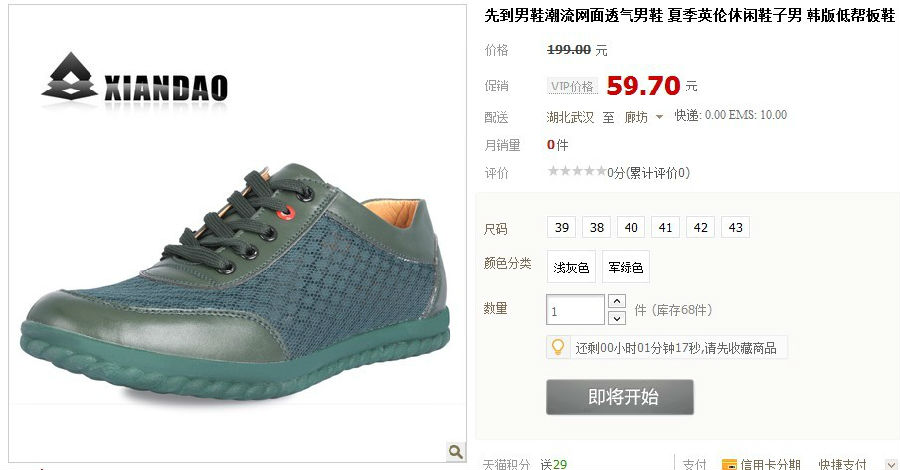Open the 廊坊 delivery destination dropdown
This screenshot has width=900, height=470.
[643, 117]
